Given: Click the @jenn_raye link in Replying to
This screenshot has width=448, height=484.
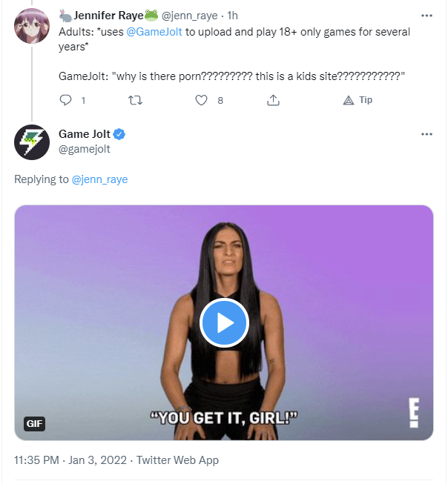Looking at the screenshot, I should (99, 179).
